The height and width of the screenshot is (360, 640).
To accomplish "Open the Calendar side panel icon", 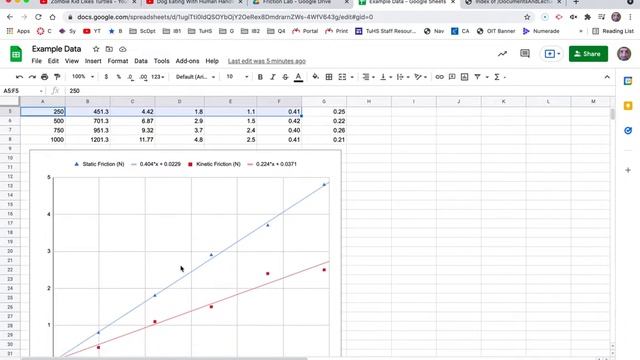I will pyautogui.click(x=628, y=81).
